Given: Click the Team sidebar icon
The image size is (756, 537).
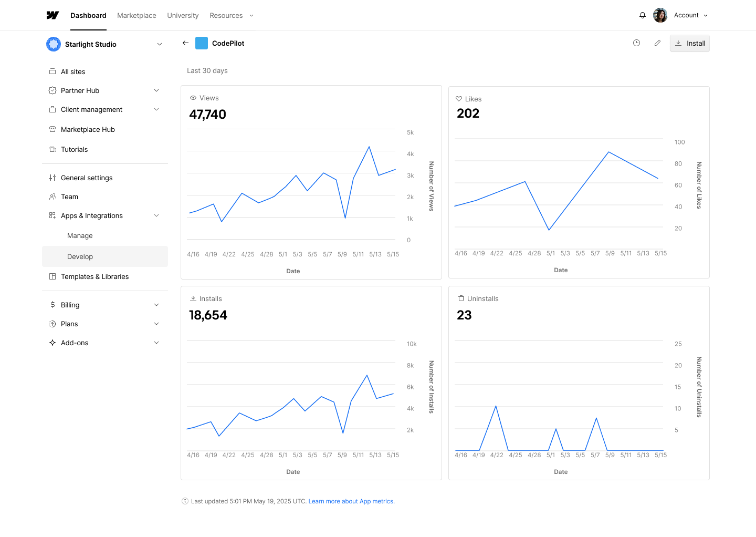Looking at the screenshot, I should pyautogui.click(x=52, y=197).
